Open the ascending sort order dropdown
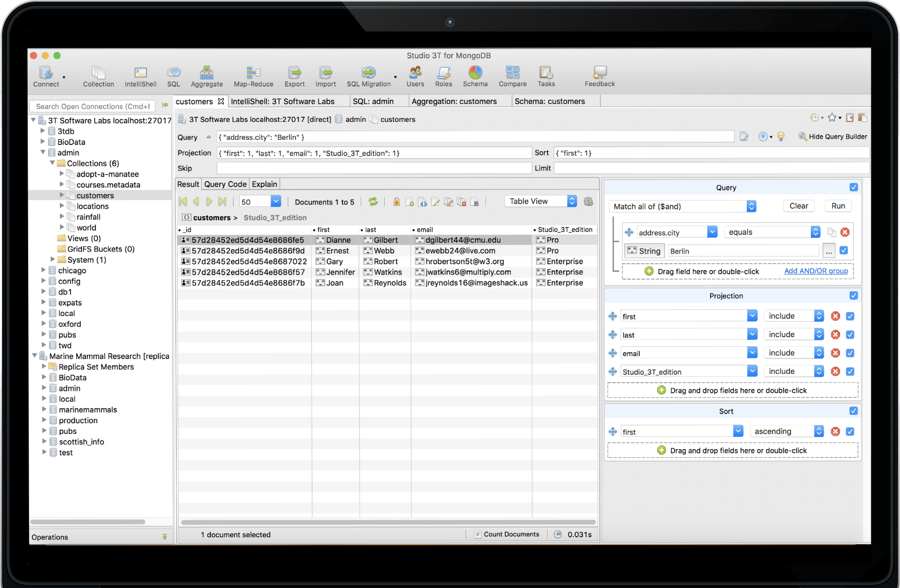Screen dimensions: 900x588 point(787,431)
